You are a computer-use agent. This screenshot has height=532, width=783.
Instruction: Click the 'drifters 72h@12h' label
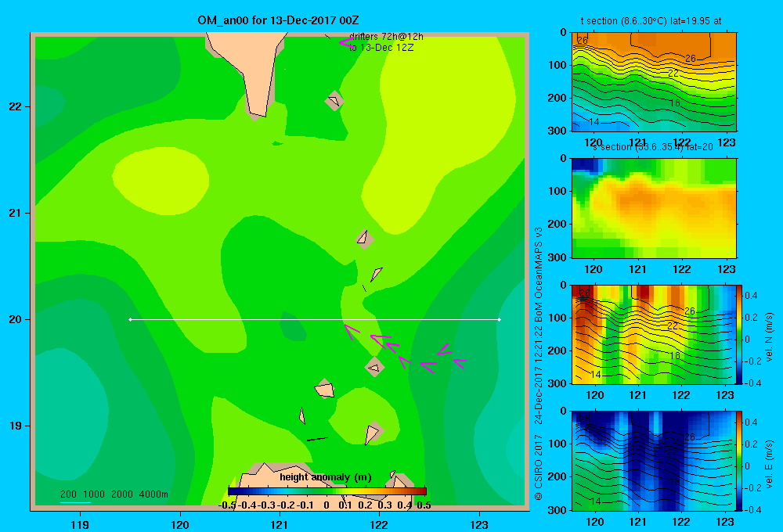tap(386, 37)
